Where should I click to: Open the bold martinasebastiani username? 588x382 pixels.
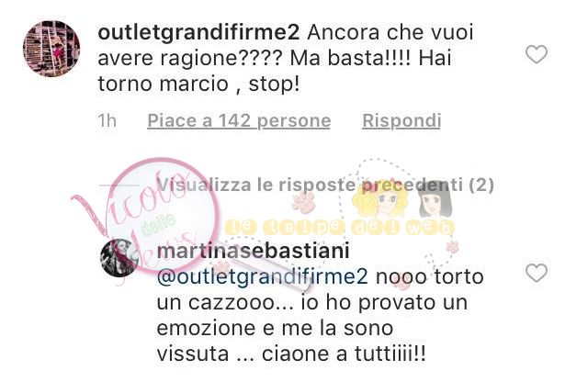coord(254,251)
